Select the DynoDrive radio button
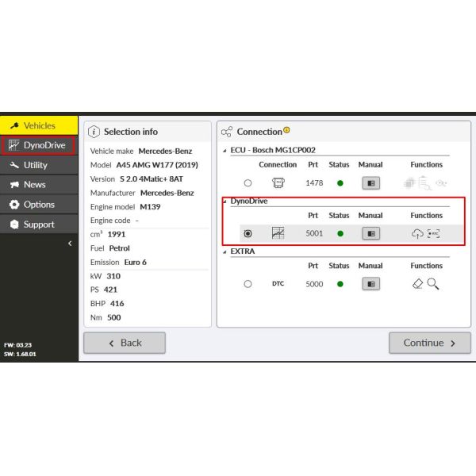The image size is (476, 476). (248, 233)
